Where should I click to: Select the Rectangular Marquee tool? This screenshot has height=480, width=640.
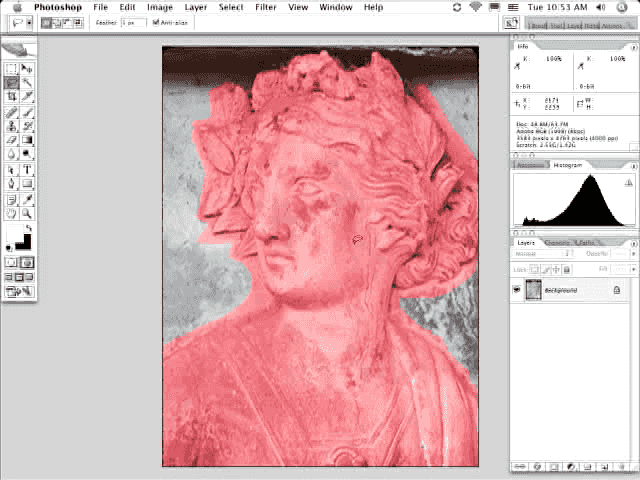11,69
